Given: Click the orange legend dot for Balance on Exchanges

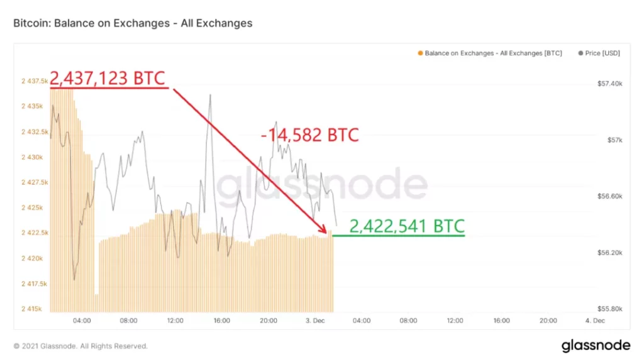Looking at the screenshot, I should (421, 53).
